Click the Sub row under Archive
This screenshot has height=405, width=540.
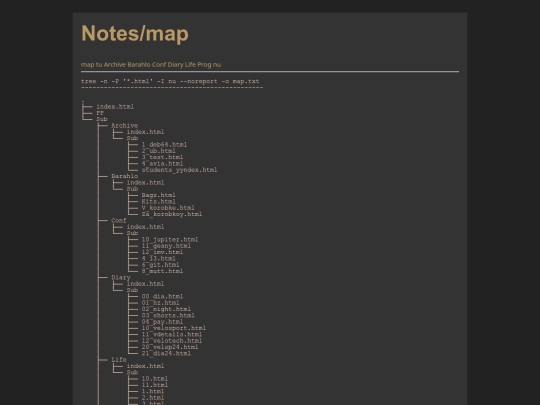132,138
